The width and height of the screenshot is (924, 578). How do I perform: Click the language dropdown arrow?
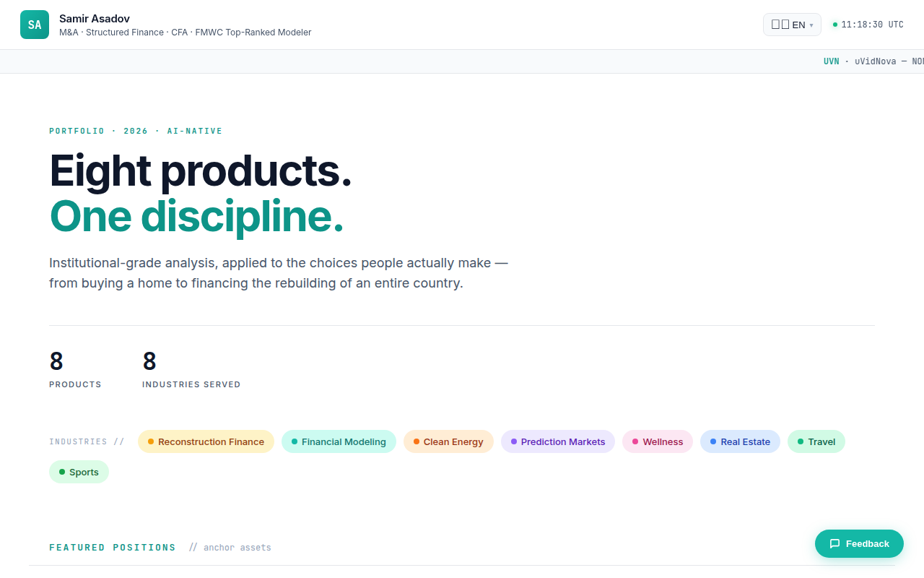[811, 25]
